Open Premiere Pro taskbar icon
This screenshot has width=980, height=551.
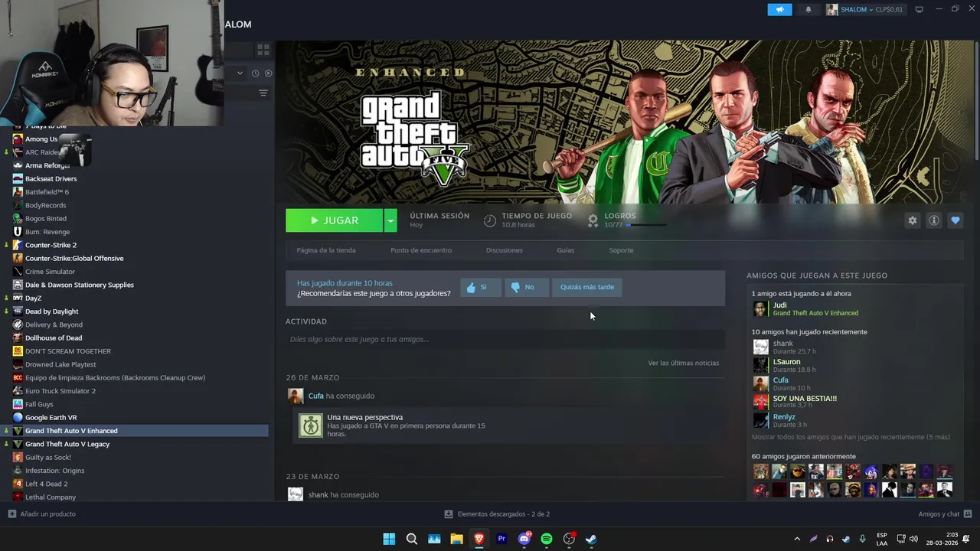501,539
